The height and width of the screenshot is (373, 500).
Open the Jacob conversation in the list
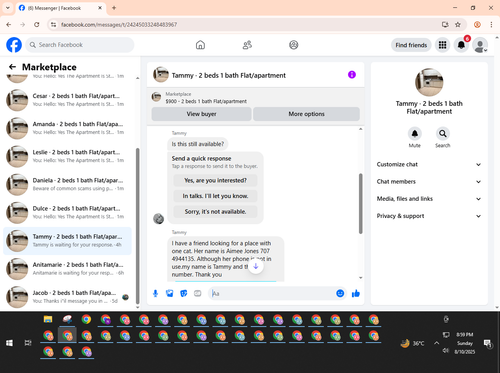tap(67, 297)
